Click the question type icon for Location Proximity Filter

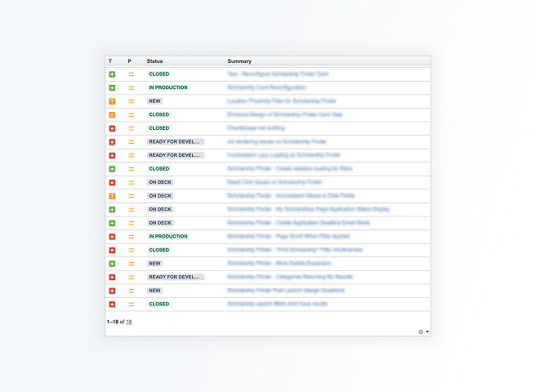112,101
